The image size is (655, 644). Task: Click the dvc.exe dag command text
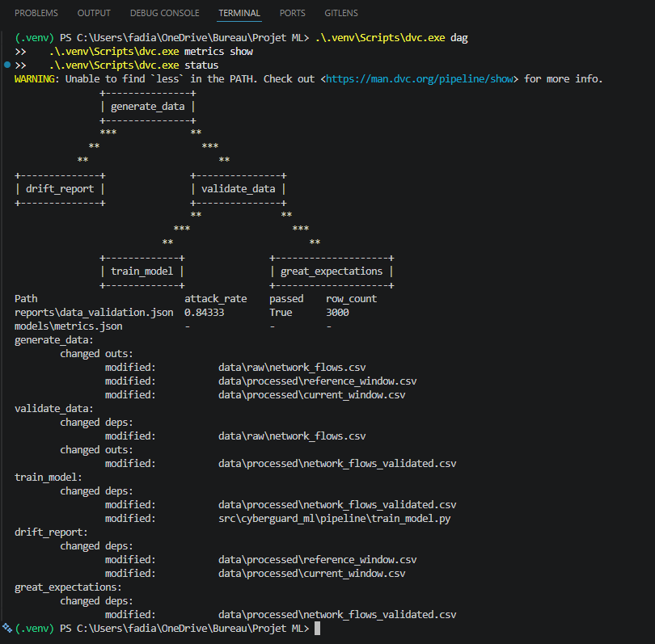(391, 38)
